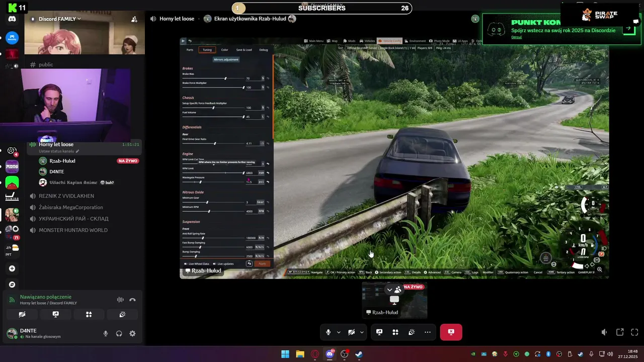Adjust Brake Bias slider
This screenshot has height=362, width=644.
(213, 78)
